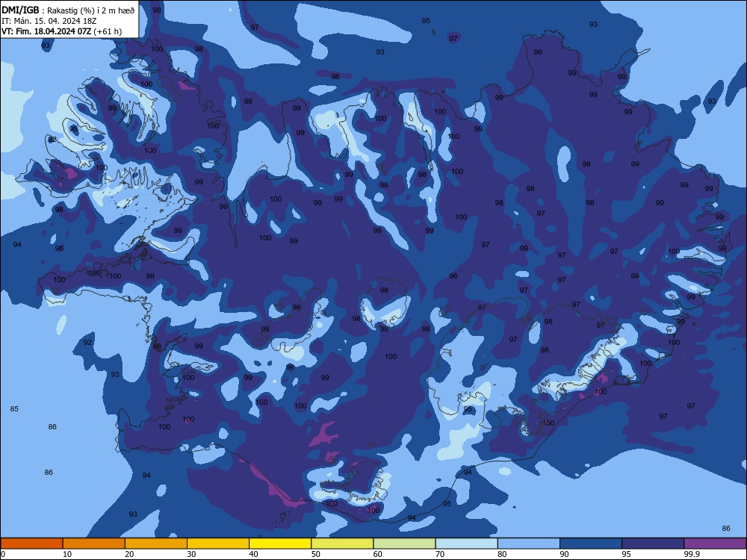Image resolution: width=747 pixels, height=560 pixels.
Task: Click the legend scale label '95'
Action: pos(627,554)
